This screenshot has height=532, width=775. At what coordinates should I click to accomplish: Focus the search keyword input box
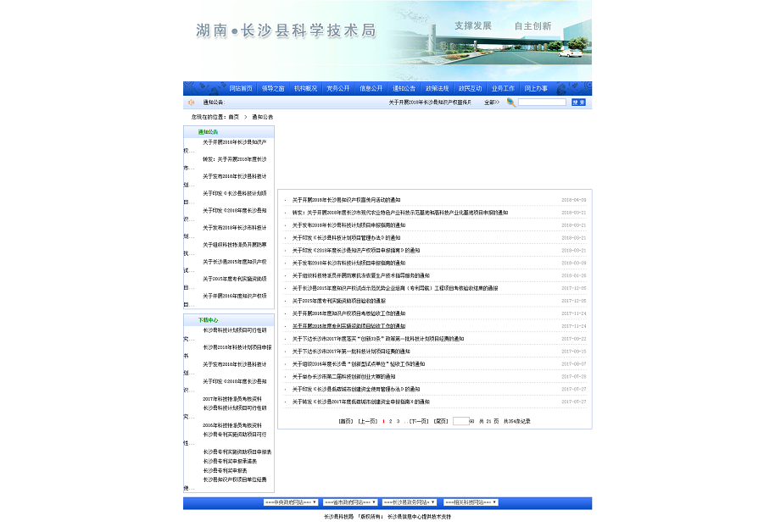(542, 103)
